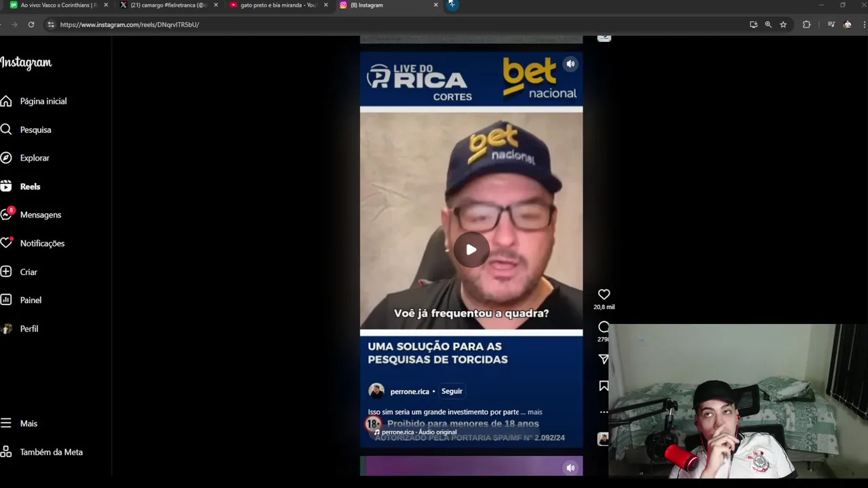Open the Painel chart icon
868x488 pixels.
pyautogui.click(x=6, y=300)
